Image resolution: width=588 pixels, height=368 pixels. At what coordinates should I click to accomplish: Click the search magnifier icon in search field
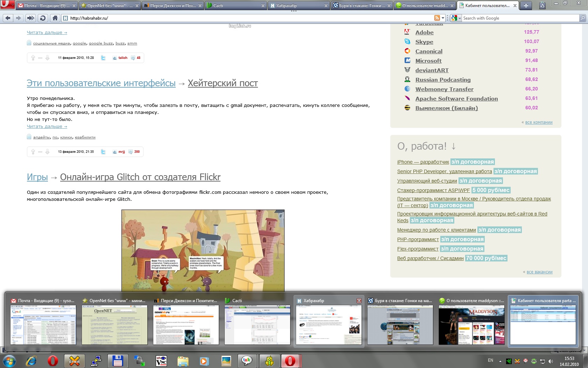click(582, 18)
